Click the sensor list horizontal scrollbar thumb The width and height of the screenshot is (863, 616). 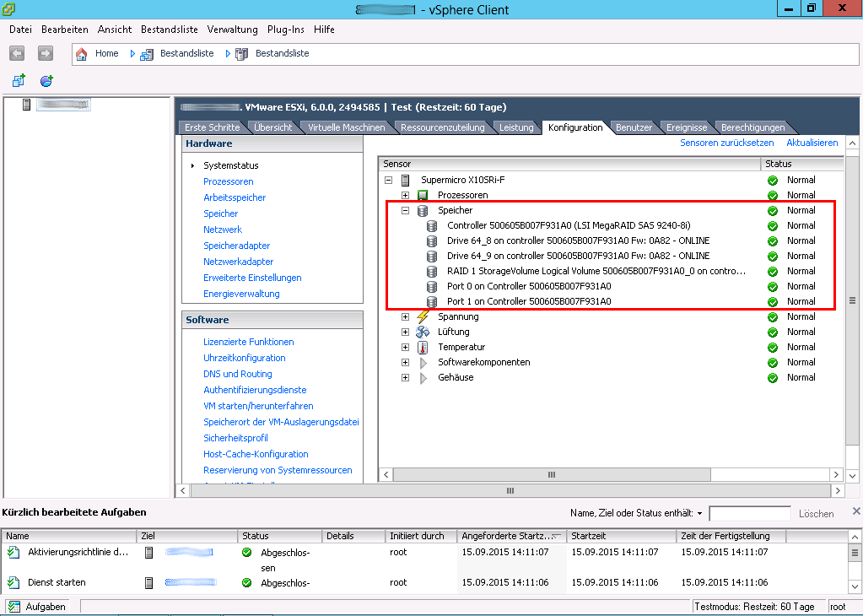pos(552,474)
